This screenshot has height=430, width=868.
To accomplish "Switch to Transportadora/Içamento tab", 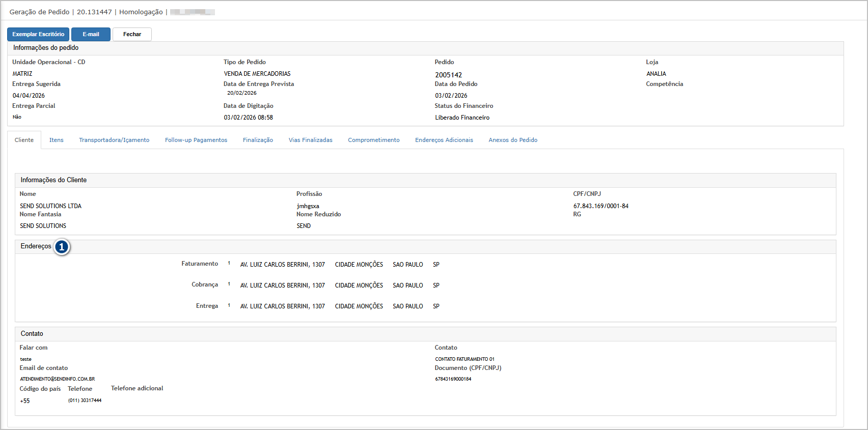I will (114, 140).
